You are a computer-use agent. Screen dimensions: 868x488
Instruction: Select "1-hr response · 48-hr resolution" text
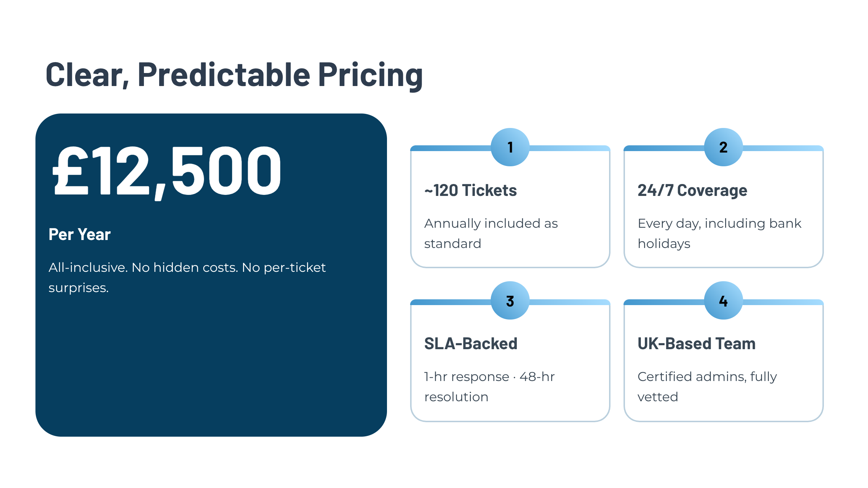point(489,387)
